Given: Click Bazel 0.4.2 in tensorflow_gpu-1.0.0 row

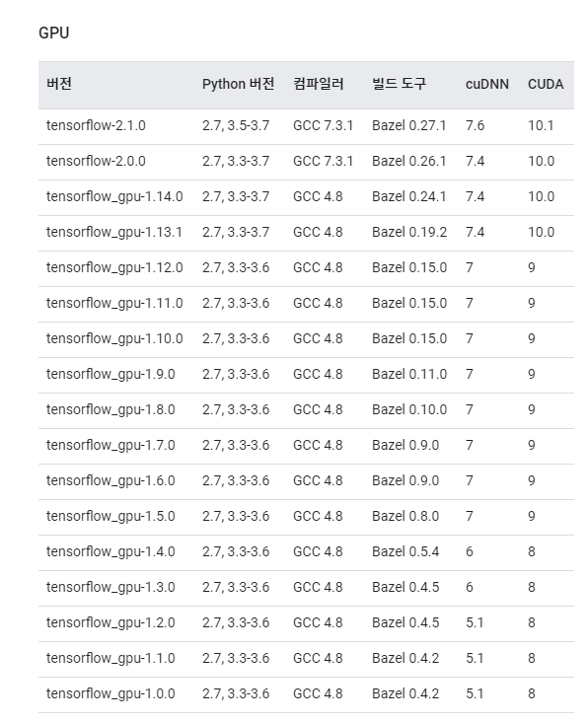Looking at the screenshot, I should coord(405,693).
